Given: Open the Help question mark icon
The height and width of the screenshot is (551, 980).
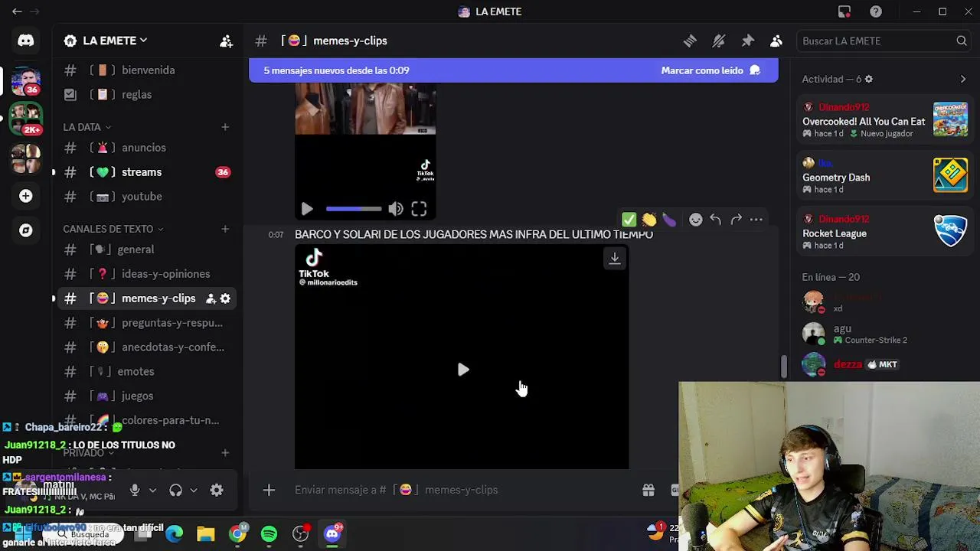Looking at the screenshot, I should click(x=876, y=11).
